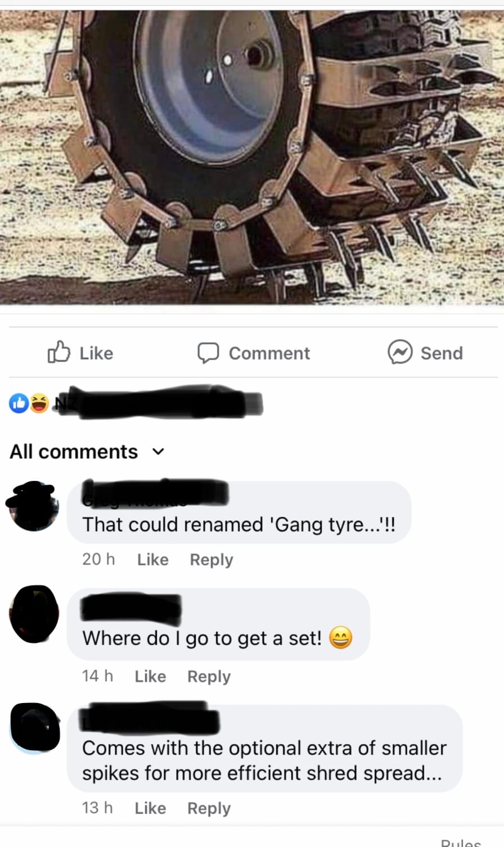Open the 'get a set' commenter's avatar
504x847 pixels.
[x=34, y=614]
